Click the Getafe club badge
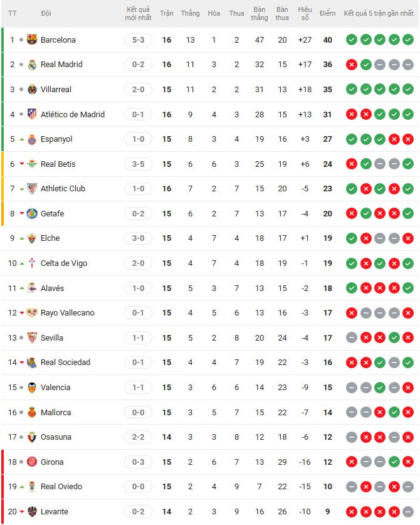 [x=30, y=213]
